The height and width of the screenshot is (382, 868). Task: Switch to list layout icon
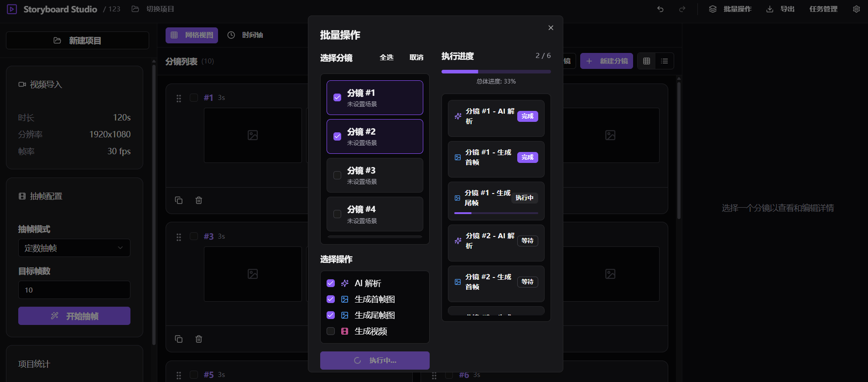[665, 61]
